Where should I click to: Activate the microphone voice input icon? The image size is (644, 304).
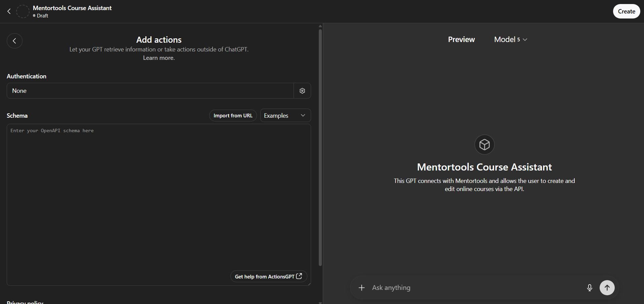click(x=590, y=288)
